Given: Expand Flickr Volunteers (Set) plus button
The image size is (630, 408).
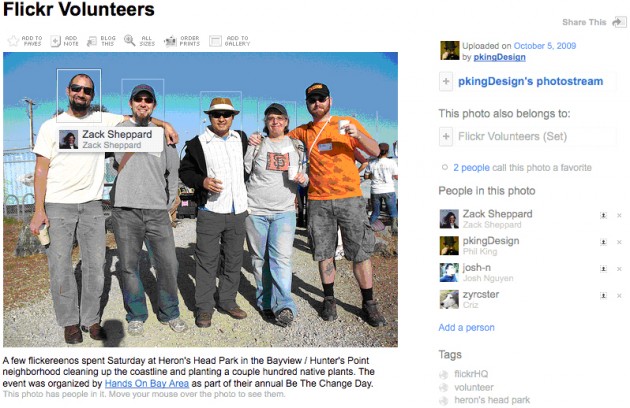Looking at the screenshot, I should [446, 136].
